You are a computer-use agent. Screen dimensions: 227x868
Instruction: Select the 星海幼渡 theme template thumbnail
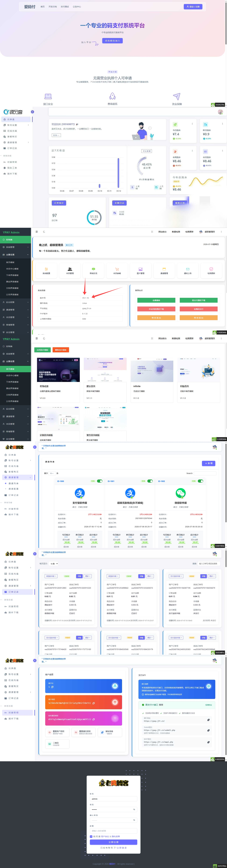click(x=58, y=370)
